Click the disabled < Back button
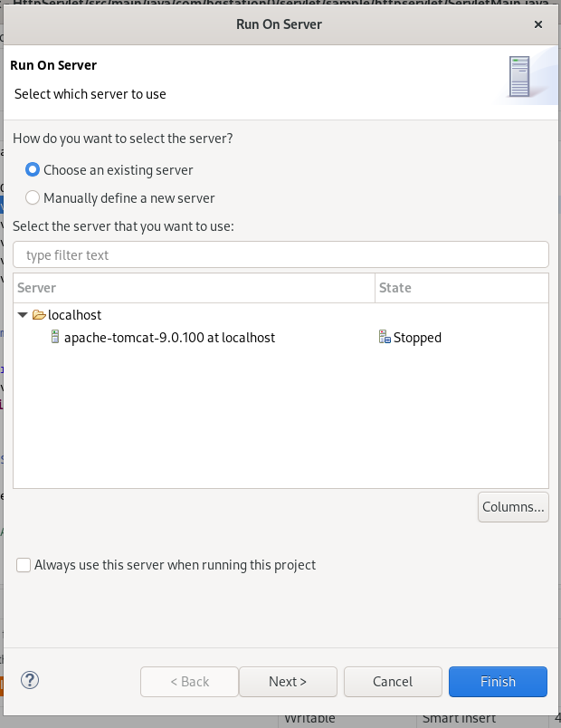Image resolution: width=561 pixels, height=728 pixels. [x=189, y=682]
